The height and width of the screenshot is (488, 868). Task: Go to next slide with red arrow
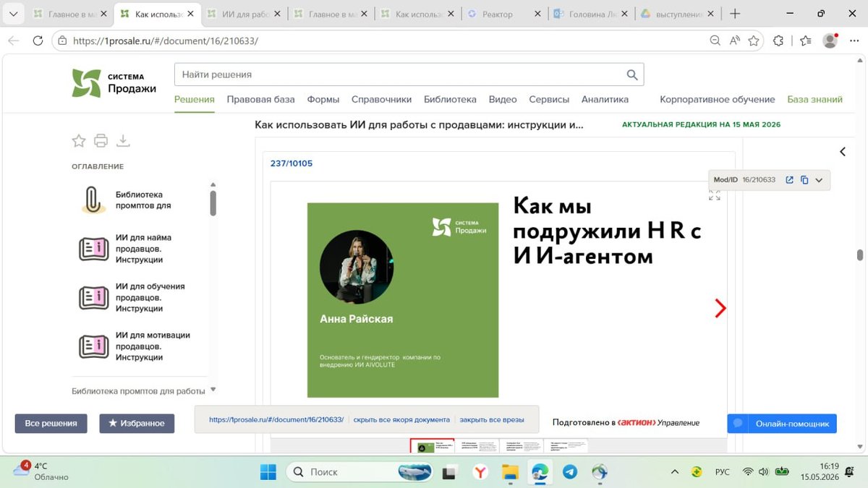pos(720,309)
